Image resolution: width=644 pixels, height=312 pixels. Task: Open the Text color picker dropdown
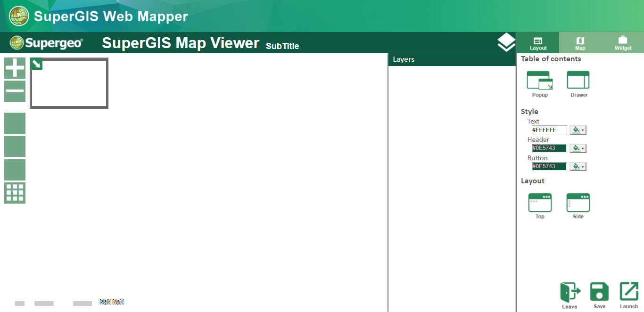[578, 130]
